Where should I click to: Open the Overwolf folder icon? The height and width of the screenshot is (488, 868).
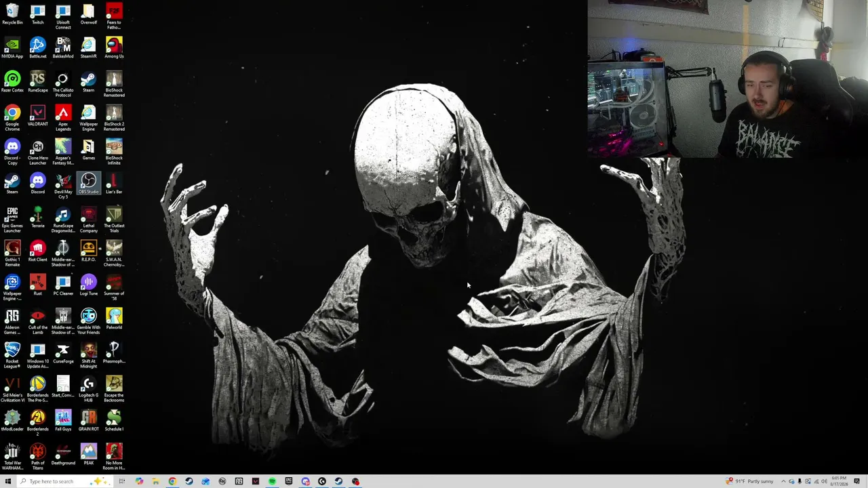point(88,15)
